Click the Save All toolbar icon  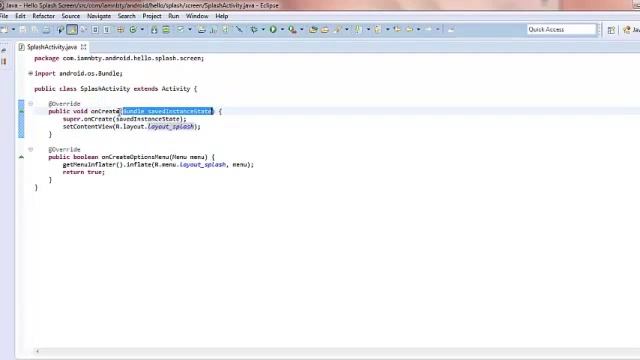tap(35, 29)
